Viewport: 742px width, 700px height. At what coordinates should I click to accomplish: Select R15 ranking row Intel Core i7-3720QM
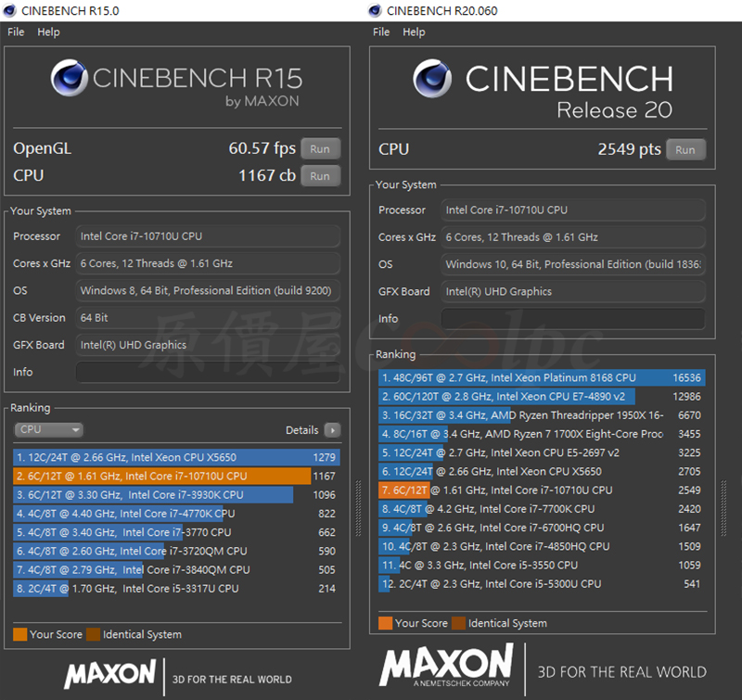pyautogui.click(x=176, y=551)
